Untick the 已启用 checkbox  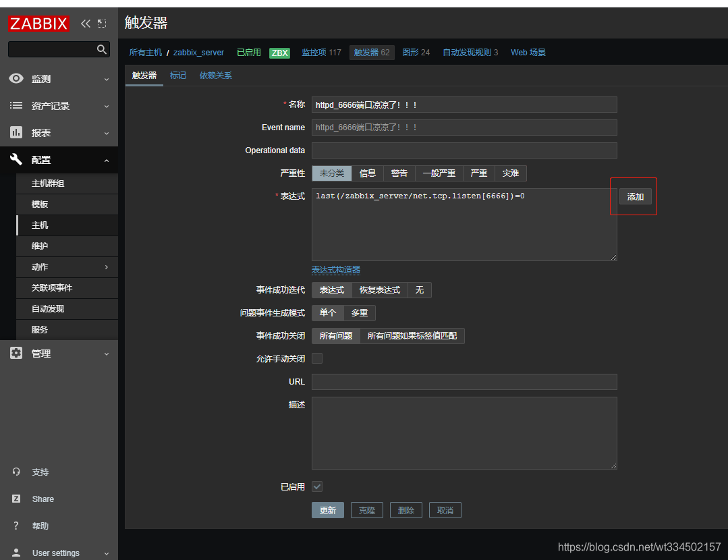pyautogui.click(x=317, y=486)
